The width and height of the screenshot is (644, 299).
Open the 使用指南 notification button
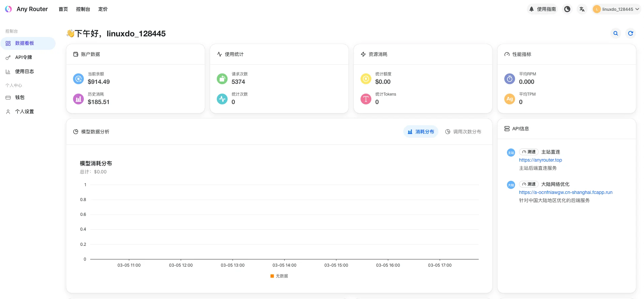pos(542,9)
